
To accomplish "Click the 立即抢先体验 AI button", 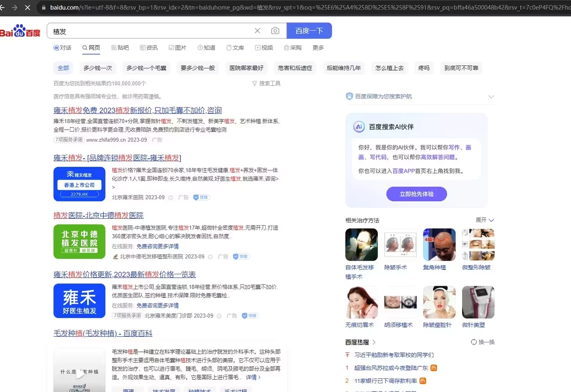I will pyautogui.click(x=417, y=194).
